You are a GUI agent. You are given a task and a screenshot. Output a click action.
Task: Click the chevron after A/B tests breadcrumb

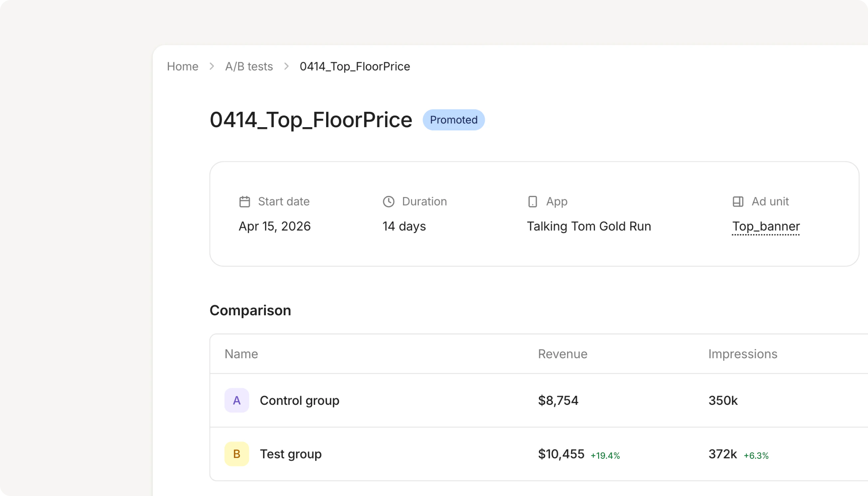click(286, 66)
